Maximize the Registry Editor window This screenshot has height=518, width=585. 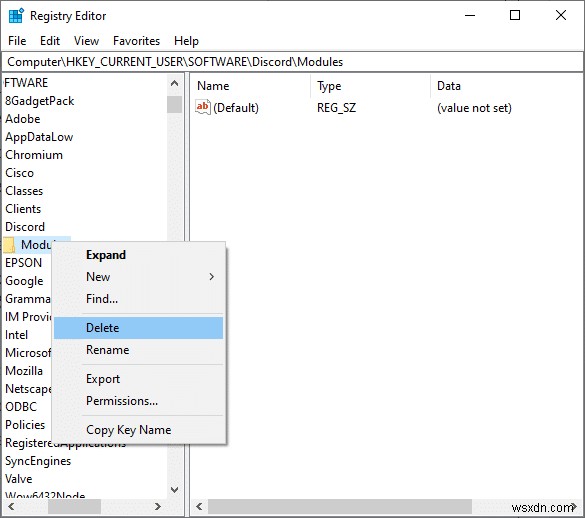tap(515, 16)
